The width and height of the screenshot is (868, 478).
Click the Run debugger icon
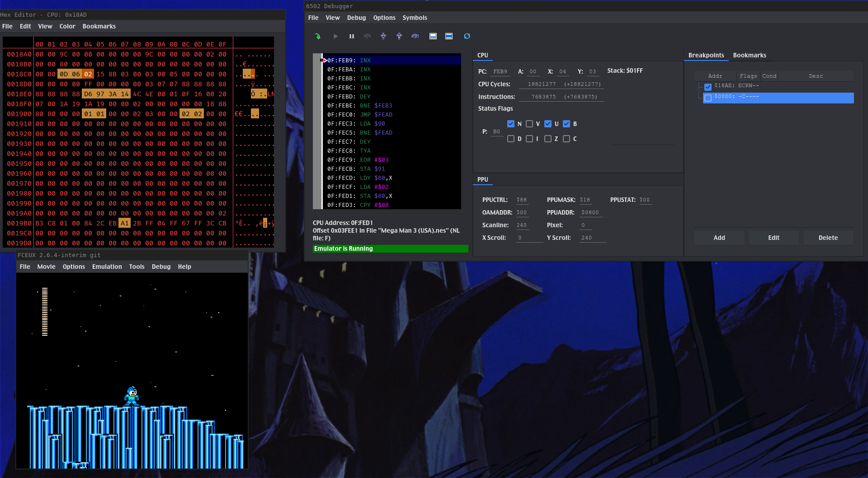(x=336, y=36)
